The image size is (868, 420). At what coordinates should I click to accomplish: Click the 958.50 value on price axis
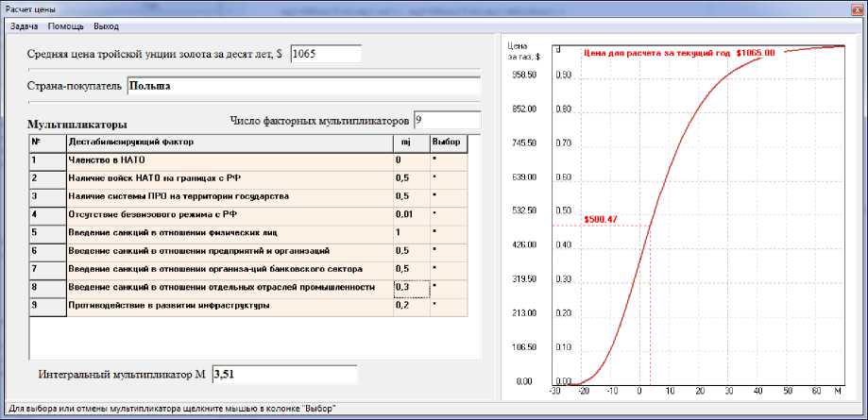(x=525, y=75)
